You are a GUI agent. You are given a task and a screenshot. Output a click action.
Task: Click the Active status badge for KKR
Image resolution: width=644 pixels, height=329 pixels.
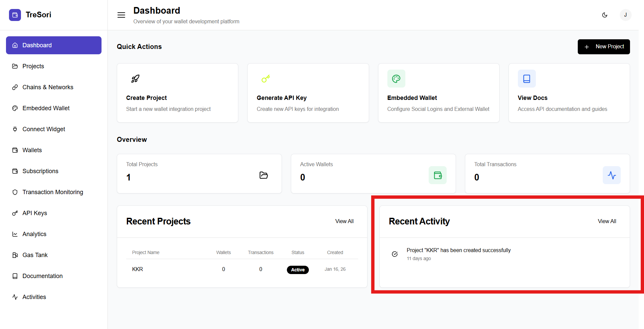298,270
